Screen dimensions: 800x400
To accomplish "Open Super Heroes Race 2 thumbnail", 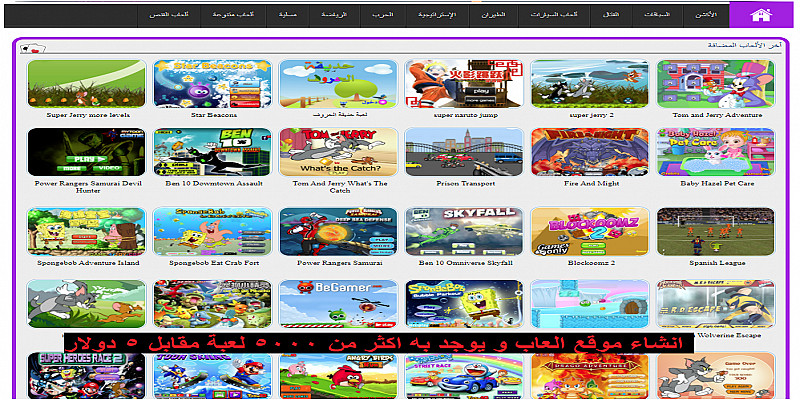I will point(87,376).
